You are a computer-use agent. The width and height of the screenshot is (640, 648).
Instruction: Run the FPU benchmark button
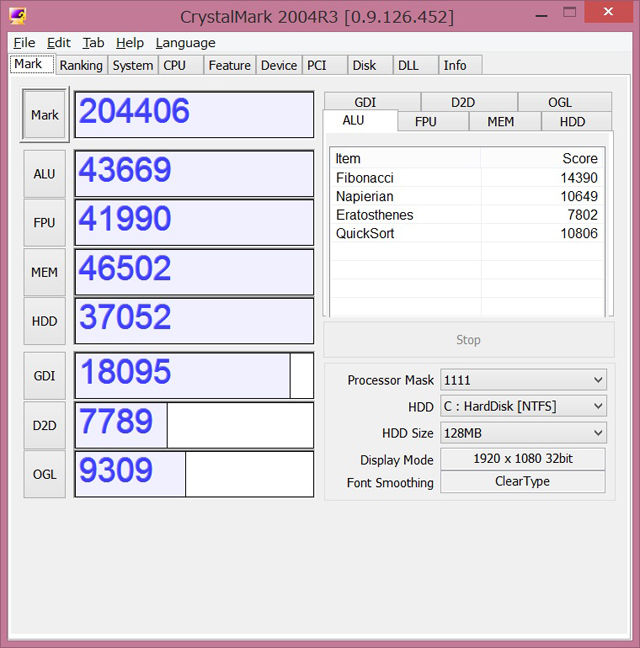pyautogui.click(x=45, y=223)
